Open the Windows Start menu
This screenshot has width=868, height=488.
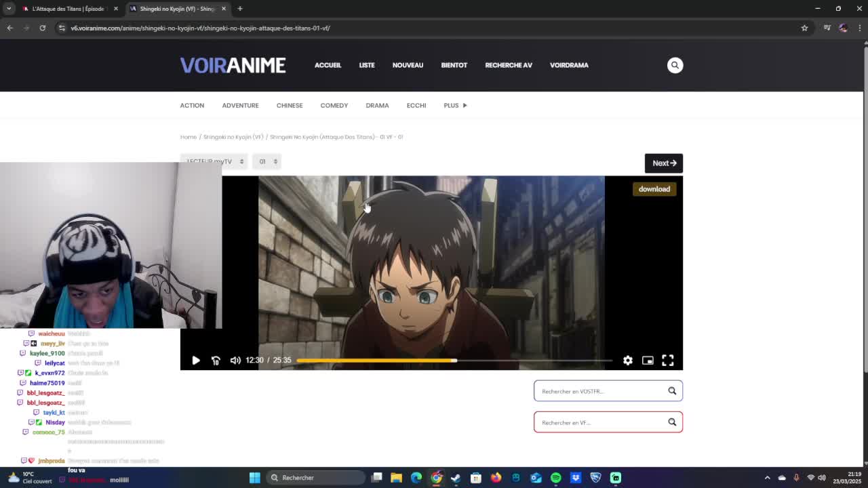255,478
